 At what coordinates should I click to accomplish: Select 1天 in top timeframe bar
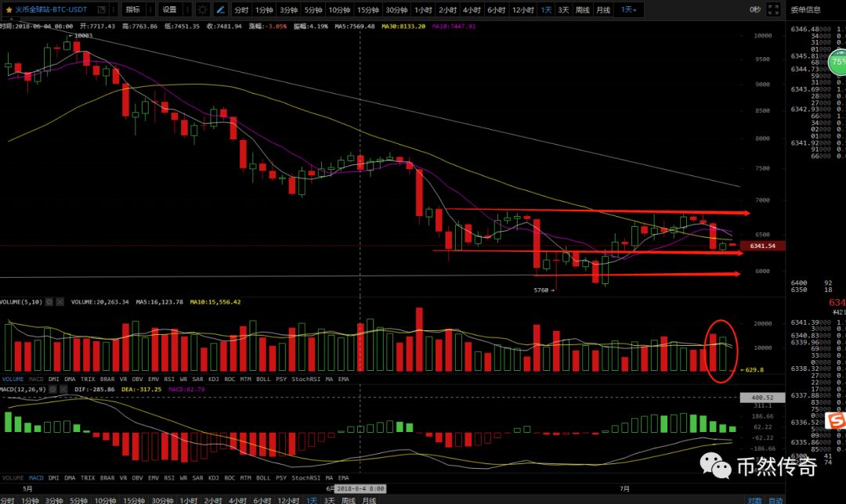pos(547,9)
